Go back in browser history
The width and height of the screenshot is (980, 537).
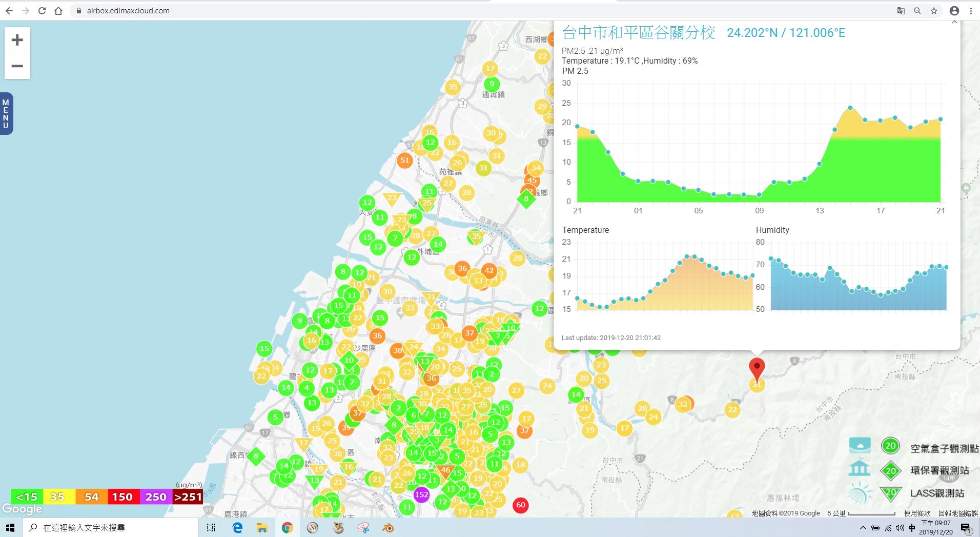click(9, 10)
